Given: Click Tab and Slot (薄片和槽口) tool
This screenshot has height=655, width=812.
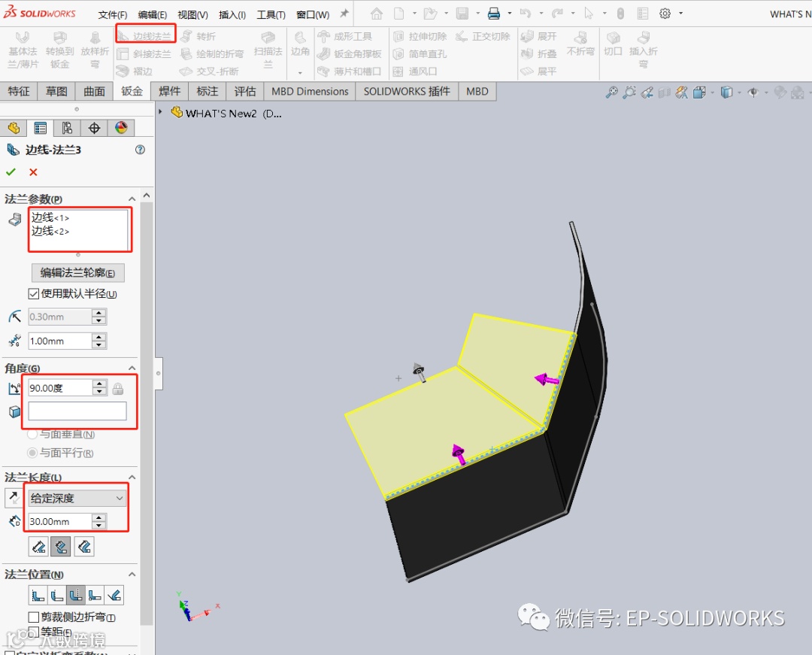Looking at the screenshot, I should (x=350, y=71).
